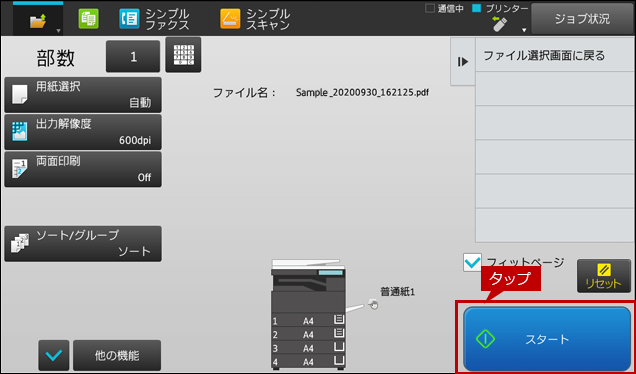Select paper tray 4 A4 on machine
Image resolution: width=636 pixels, height=374 pixels.
tap(308, 361)
